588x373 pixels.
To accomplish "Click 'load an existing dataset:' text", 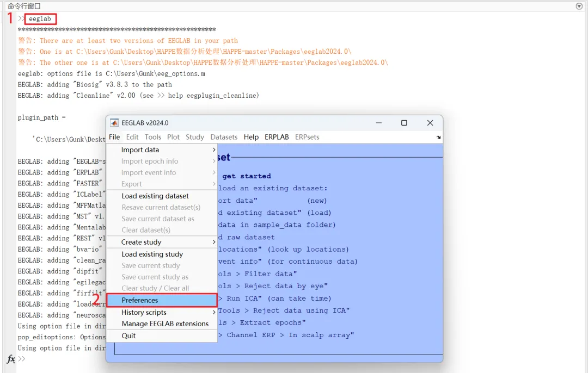I will pos(273,188).
